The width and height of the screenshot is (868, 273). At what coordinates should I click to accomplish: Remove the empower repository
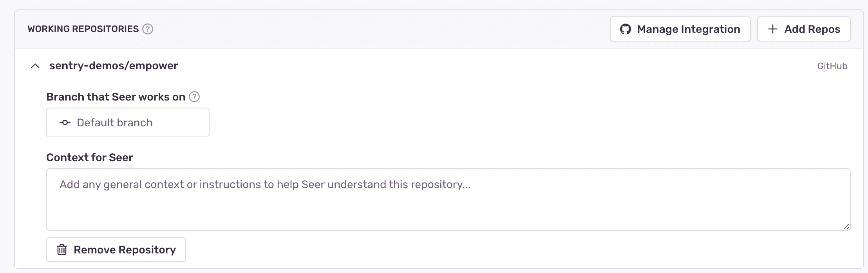pyautogui.click(x=116, y=249)
